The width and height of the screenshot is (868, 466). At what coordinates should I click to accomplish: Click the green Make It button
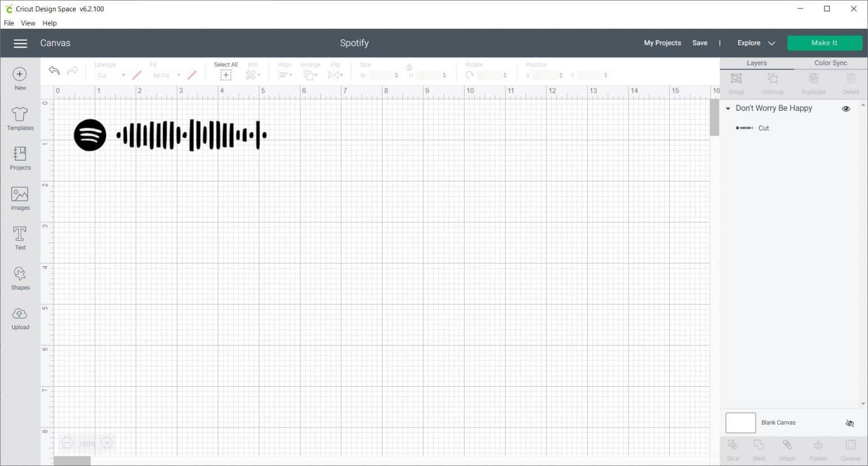824,43
